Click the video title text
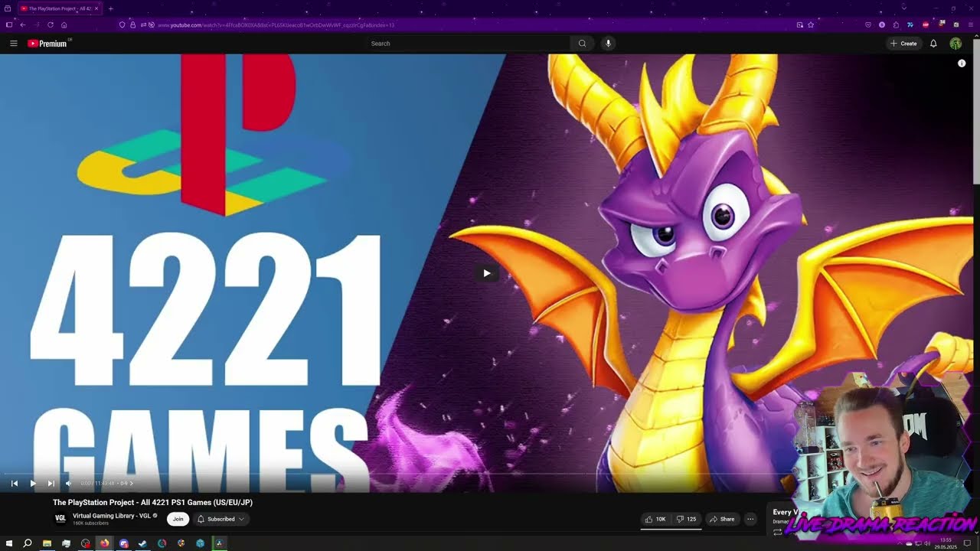This screenshot has width=980, height=551. (x=152, y=503)
